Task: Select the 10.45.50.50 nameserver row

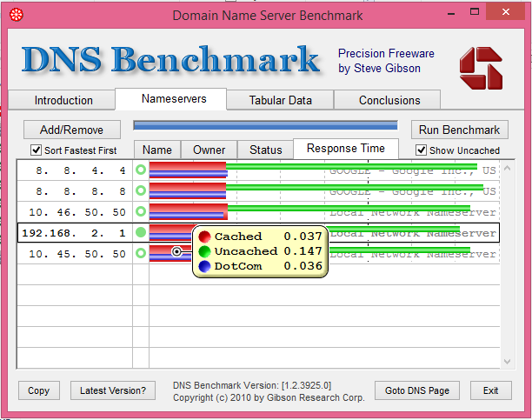Action: [x=258, y=254]
